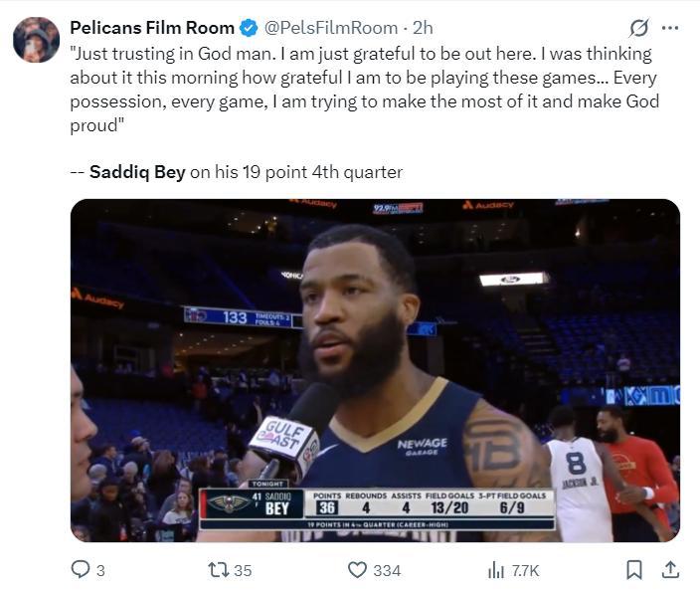Open post analytics bar-chart icon
The height and width of the screenshot is (593, 700).
tap(495, 569)
